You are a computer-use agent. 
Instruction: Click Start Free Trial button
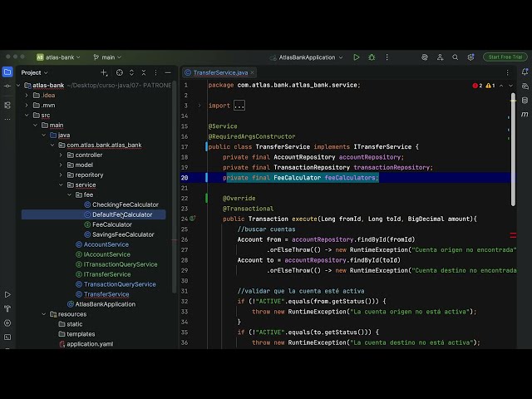[505, 57]
